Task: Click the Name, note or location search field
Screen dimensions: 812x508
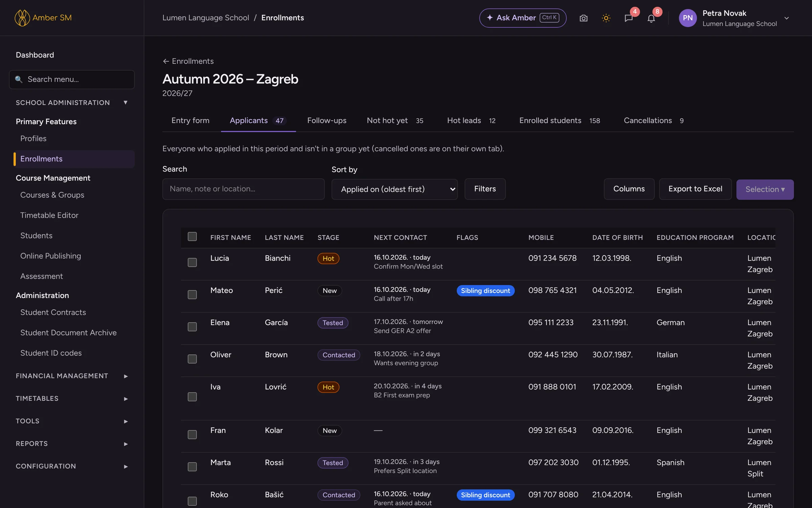Action: [x=243, y=189]
